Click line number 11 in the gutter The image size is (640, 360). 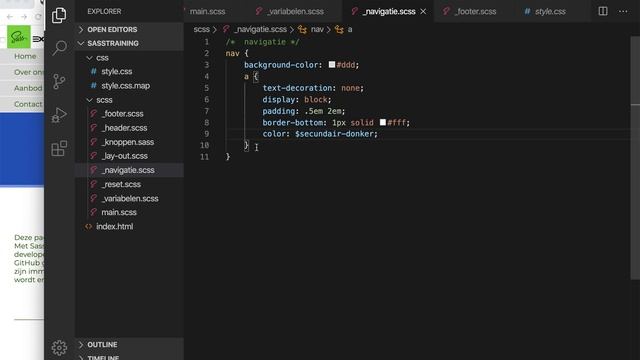click(204, 157)
